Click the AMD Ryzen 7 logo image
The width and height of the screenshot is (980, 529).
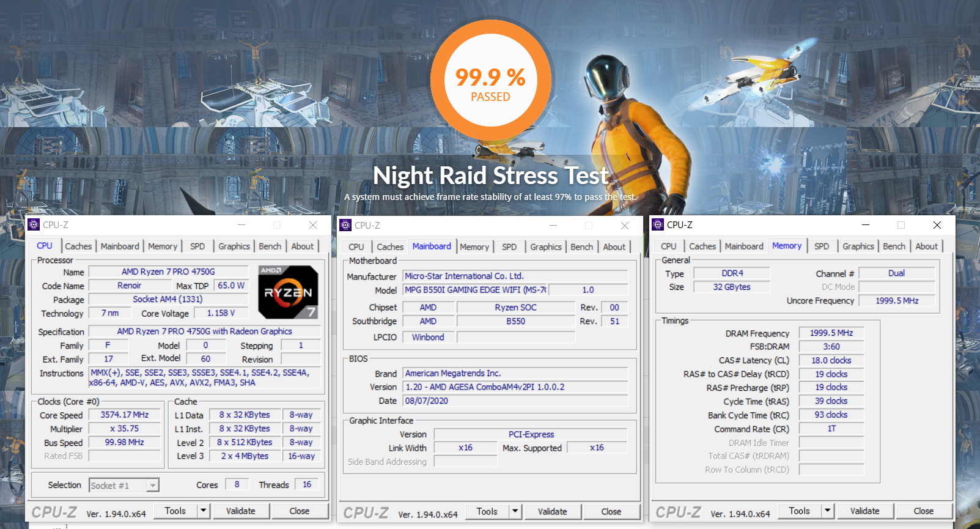point(288,292)
